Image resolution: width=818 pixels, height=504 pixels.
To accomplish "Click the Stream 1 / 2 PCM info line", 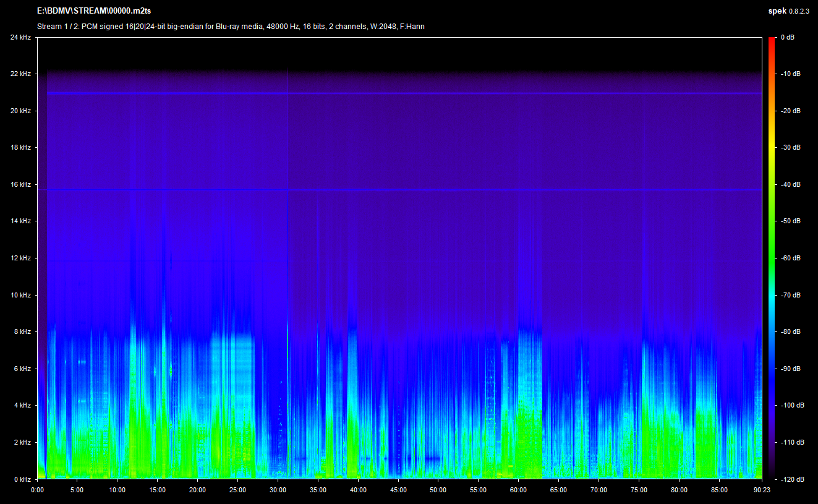I will (231, 27).
